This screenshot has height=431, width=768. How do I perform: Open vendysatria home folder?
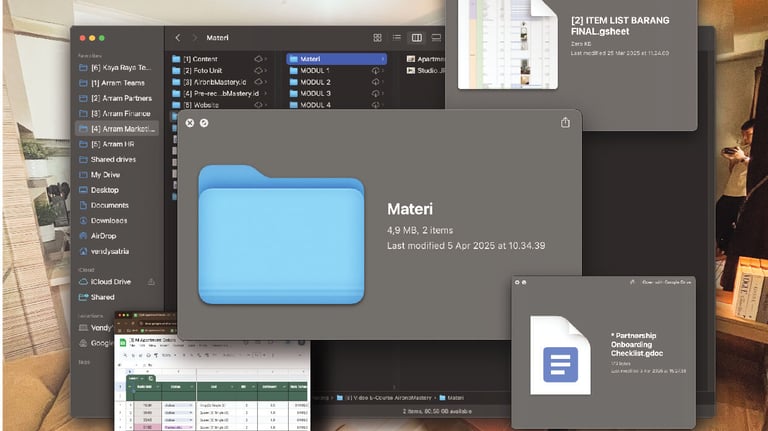click(117, 251)
